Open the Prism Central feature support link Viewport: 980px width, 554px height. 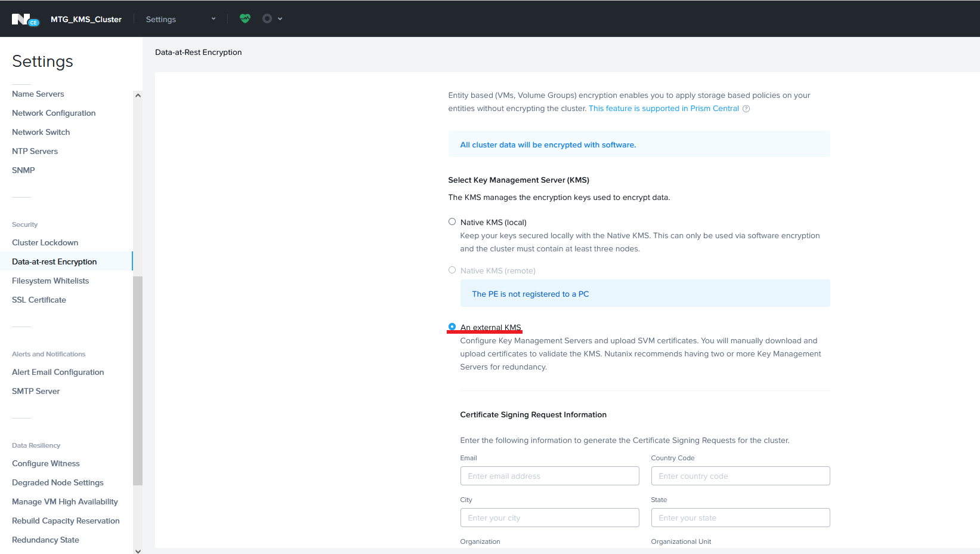click(x=663, y=109)
